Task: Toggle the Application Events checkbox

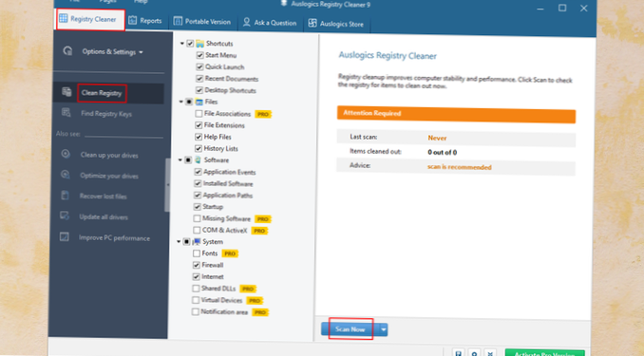Action: (198, 172)
